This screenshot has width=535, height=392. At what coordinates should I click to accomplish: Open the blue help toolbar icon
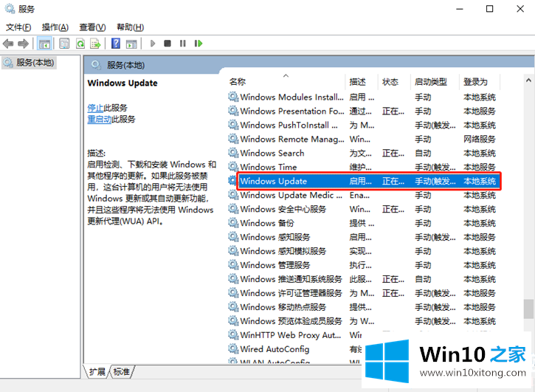116,44
